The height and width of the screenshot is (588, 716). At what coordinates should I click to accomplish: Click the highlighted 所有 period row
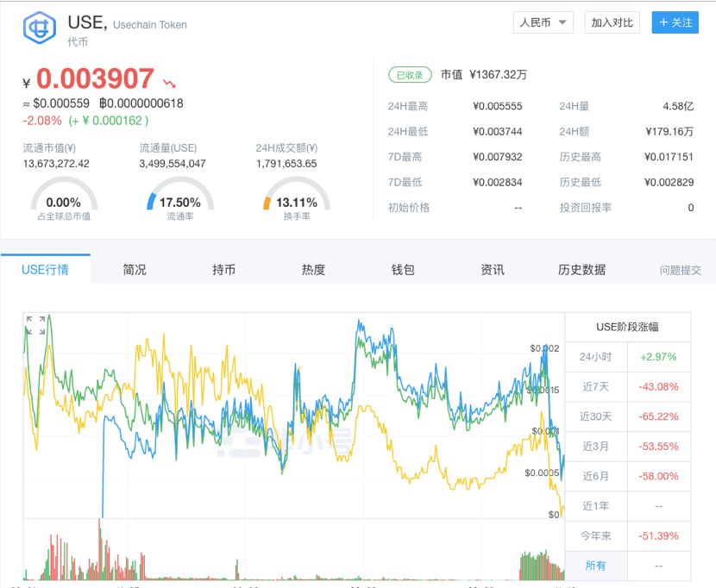click(627, 566)
